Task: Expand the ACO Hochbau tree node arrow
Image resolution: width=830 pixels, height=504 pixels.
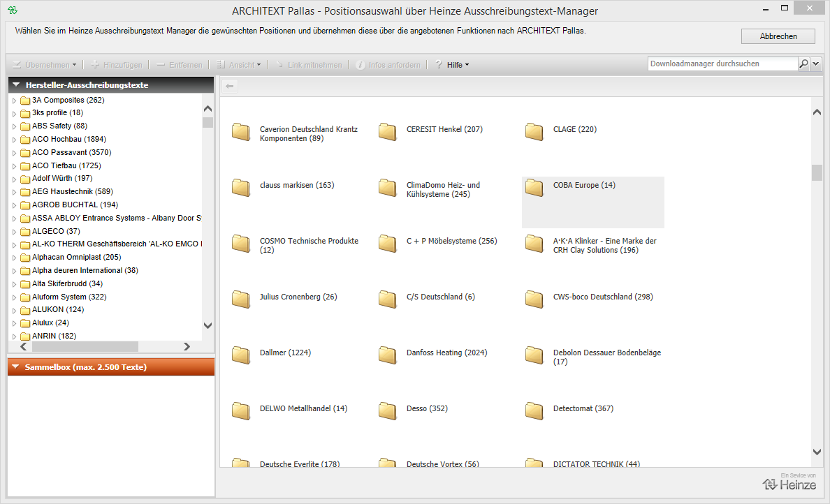Action: [x=14, y=140]
